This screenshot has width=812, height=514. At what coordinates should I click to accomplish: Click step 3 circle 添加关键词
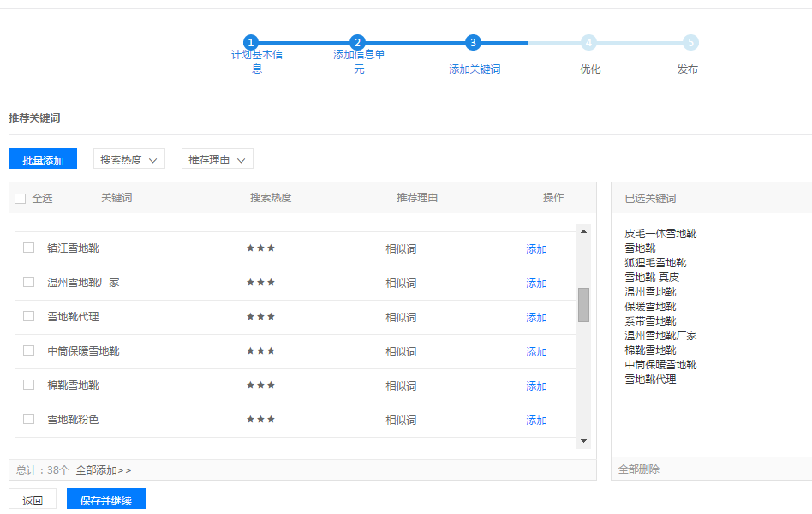[x=474, y=43]
